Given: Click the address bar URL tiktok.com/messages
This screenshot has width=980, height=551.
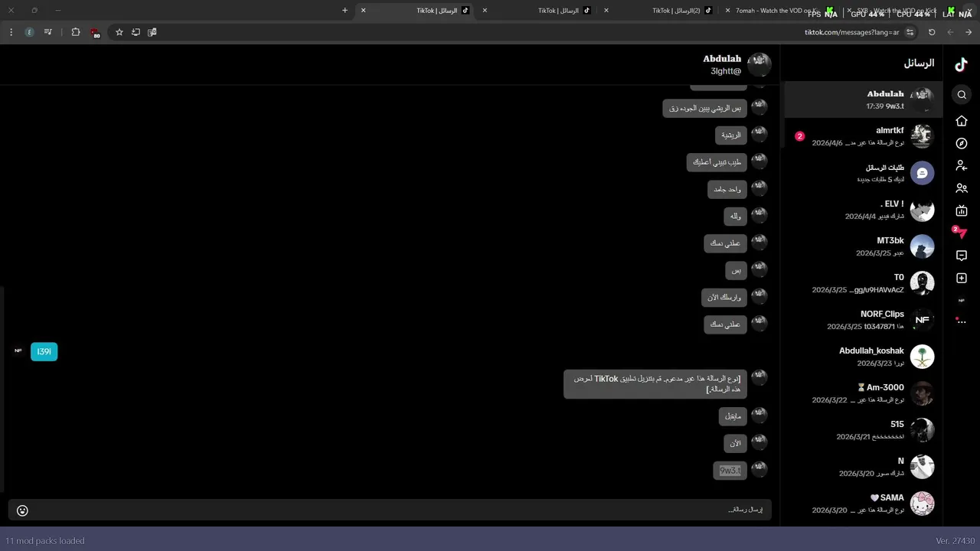Looking at the screenshot, I should click(x=851, y=32).
